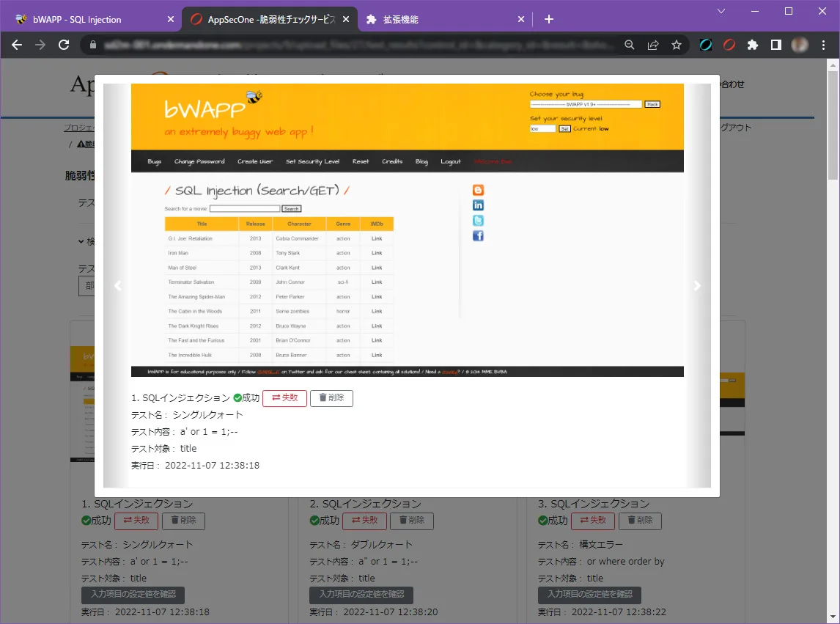
Task: Click 入力項目の設定値を確認 under the シングルクォート card
Action: coord(133,595)
